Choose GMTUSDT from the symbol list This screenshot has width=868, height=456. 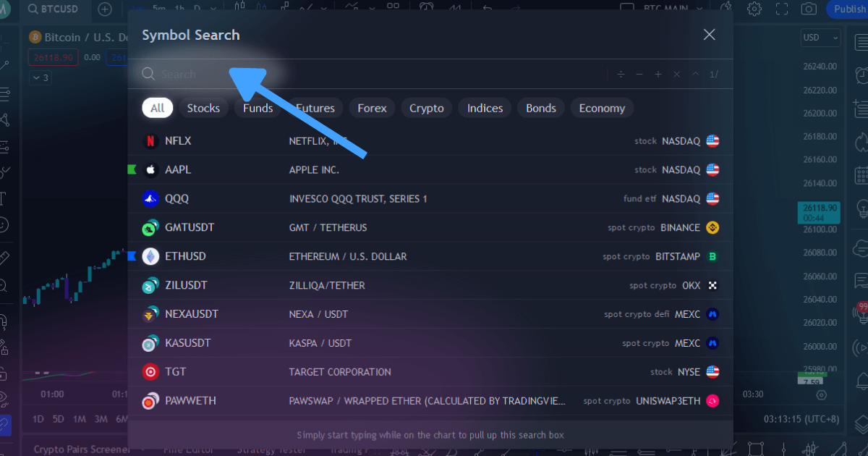430,227
